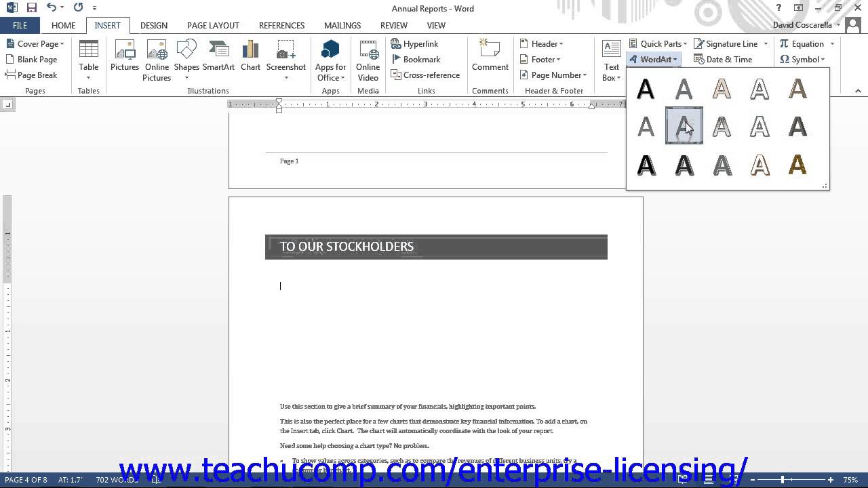Add a Bookmark

coord(416,59)
